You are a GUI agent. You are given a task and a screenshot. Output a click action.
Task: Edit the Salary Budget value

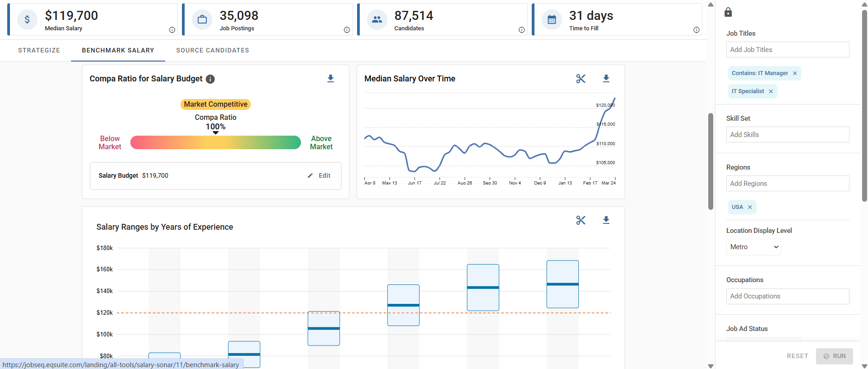point(320,175)
